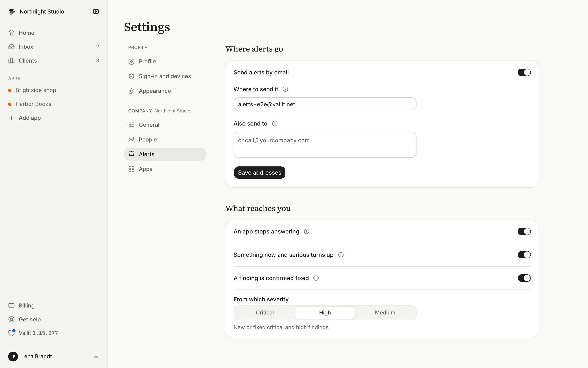Toggle An app stops answering switch
This screenshot has height=368, width=588.
click(524, 231)
